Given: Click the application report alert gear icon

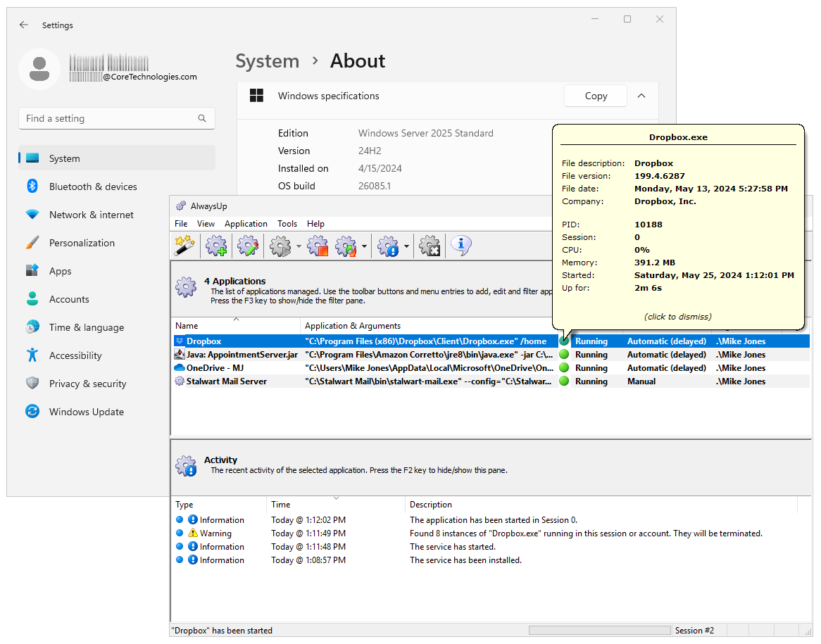Looking at the screenshot, I should tap(389, 246).
